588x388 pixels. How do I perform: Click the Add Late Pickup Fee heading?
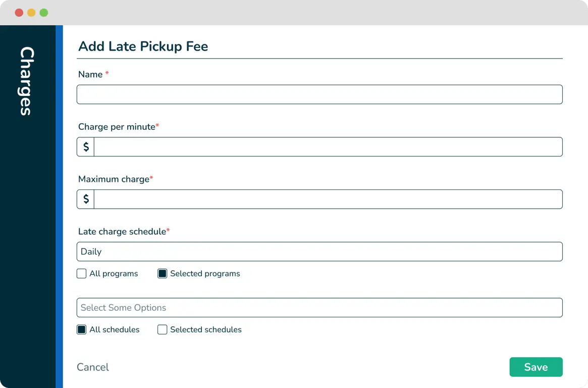point(143,46)
